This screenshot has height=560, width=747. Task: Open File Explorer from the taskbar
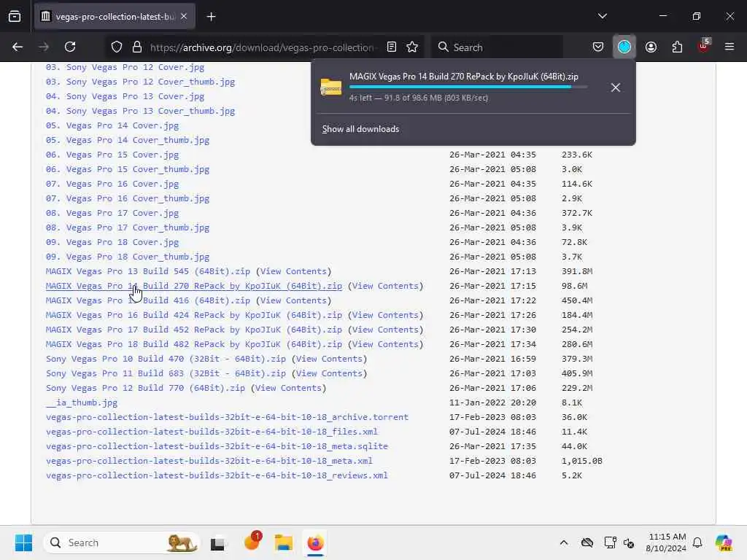point(284,542)
